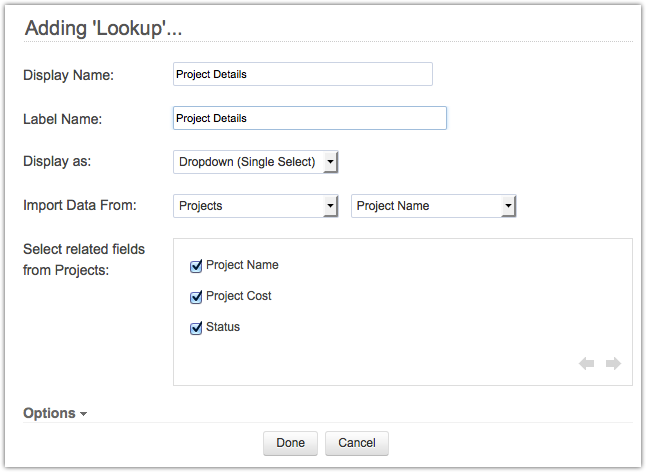646x472 pixels.
Task: Expand the Options section
Action: (x=55, y=413)
